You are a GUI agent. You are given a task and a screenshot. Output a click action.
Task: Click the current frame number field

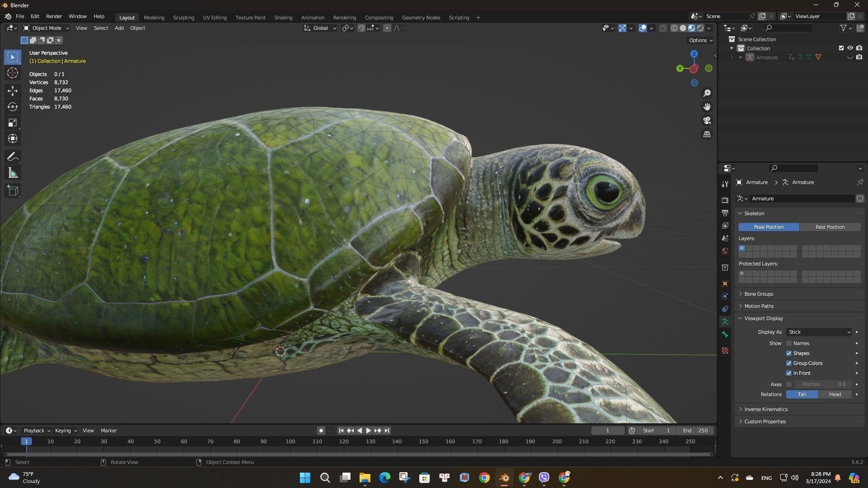tap(608, 431)
